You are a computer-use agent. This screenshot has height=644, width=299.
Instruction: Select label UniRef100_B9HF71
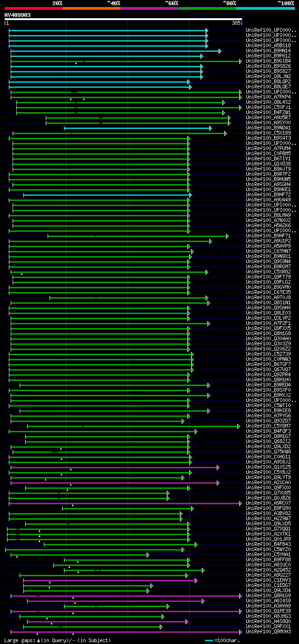(x=269, y=236)
